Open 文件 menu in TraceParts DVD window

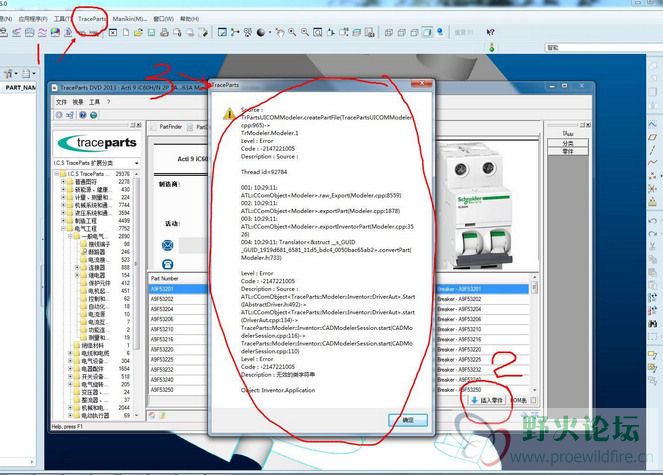pyautogui.click(x=61, y=102)
